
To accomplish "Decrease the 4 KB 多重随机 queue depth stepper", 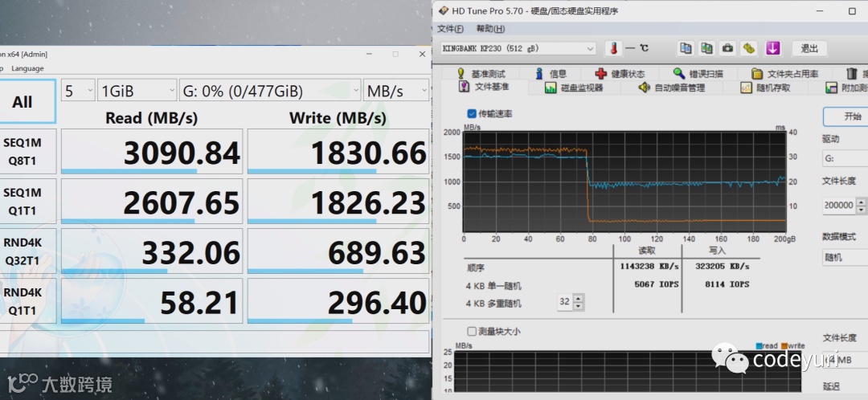I will [x=579, y=306].
